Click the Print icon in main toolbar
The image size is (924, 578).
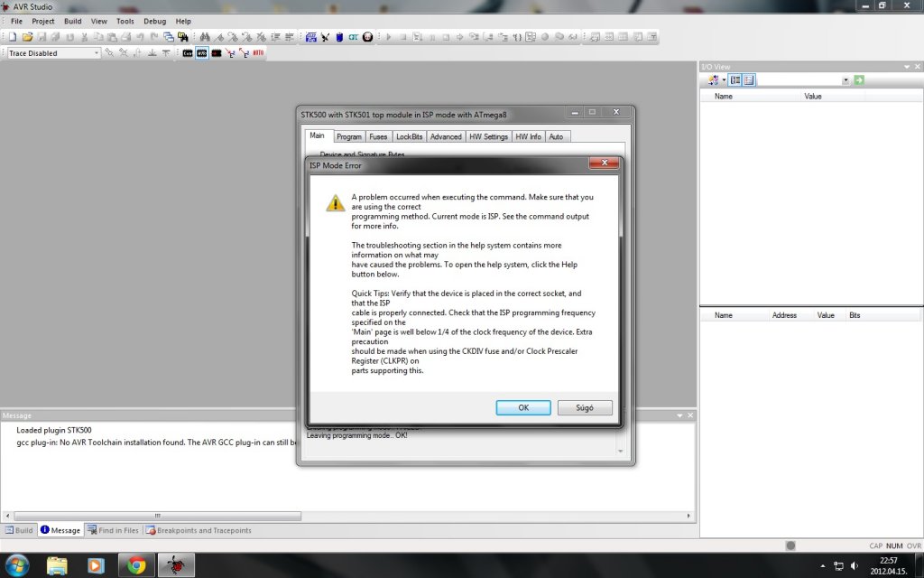click(126, 36)
